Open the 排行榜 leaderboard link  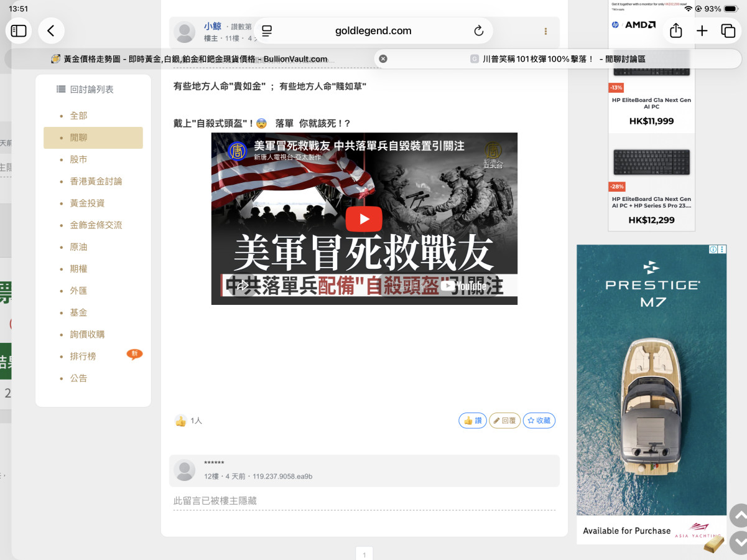pos(83,357)
